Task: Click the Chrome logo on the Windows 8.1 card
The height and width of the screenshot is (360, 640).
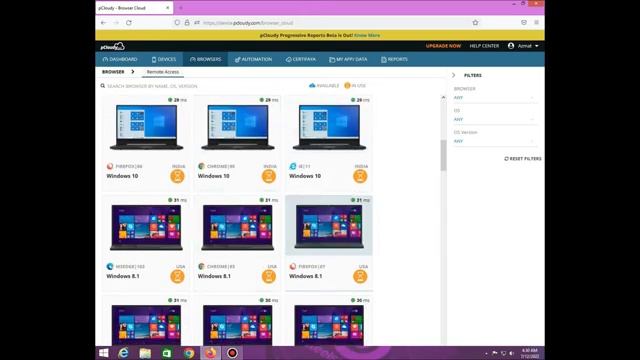Action: pyautogui.click(x=201, y=267)
